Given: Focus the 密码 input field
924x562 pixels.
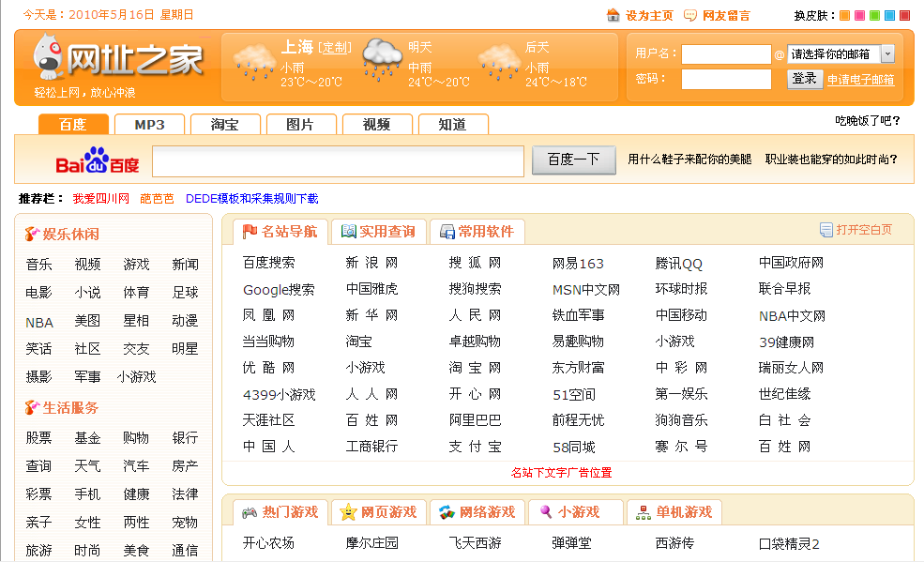Looking at the screenshot, I should [726, 79].
